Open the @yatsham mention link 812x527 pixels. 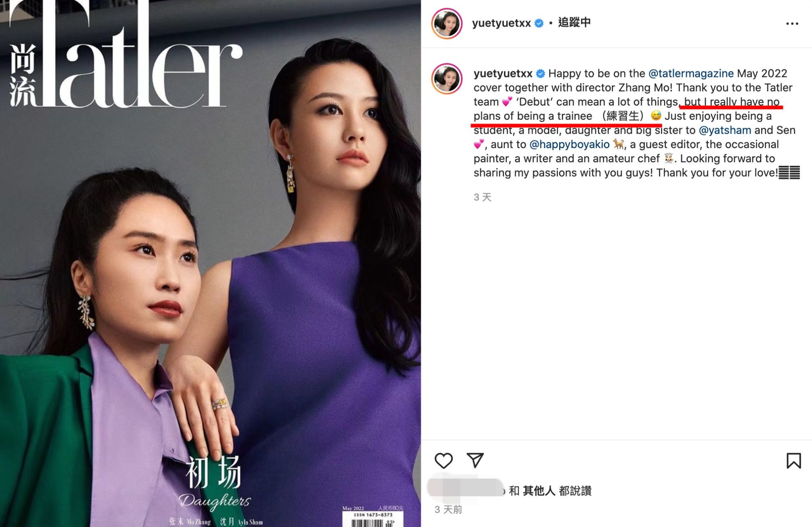point(725,130)
